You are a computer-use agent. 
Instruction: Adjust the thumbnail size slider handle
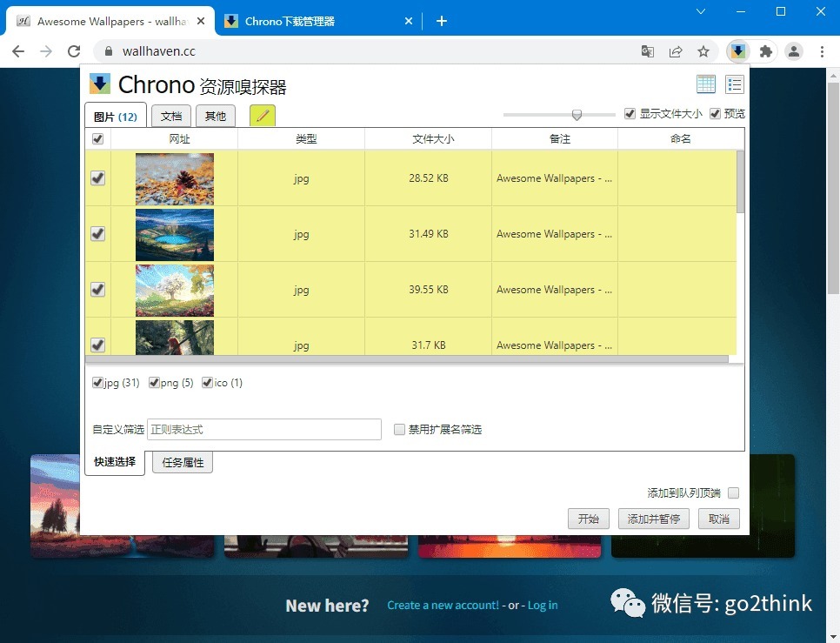577,115
